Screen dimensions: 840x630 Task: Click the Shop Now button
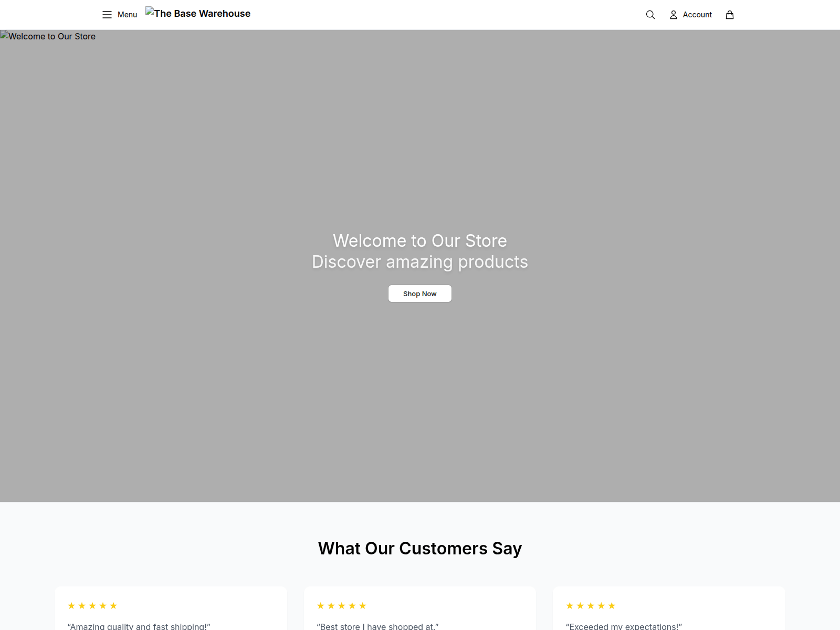pos(420,293)
